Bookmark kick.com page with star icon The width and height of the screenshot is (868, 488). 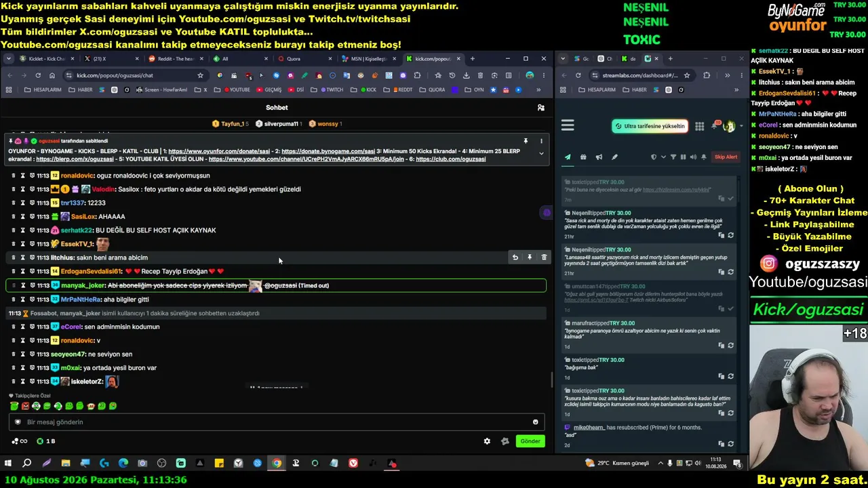pos(200,75)
